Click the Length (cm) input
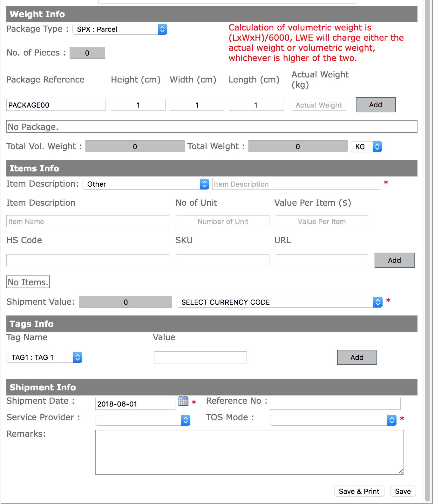Viewport: 434px width, 504px height. point(256,105)
